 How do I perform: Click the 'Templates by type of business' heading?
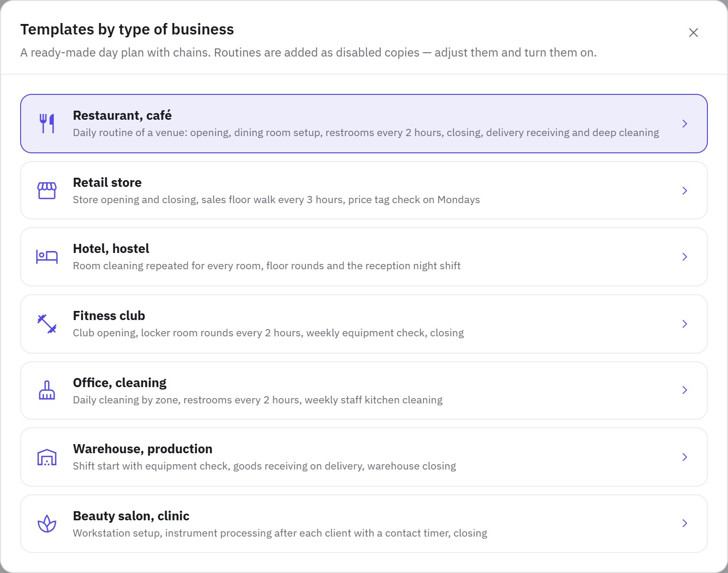tap(127, 30)
